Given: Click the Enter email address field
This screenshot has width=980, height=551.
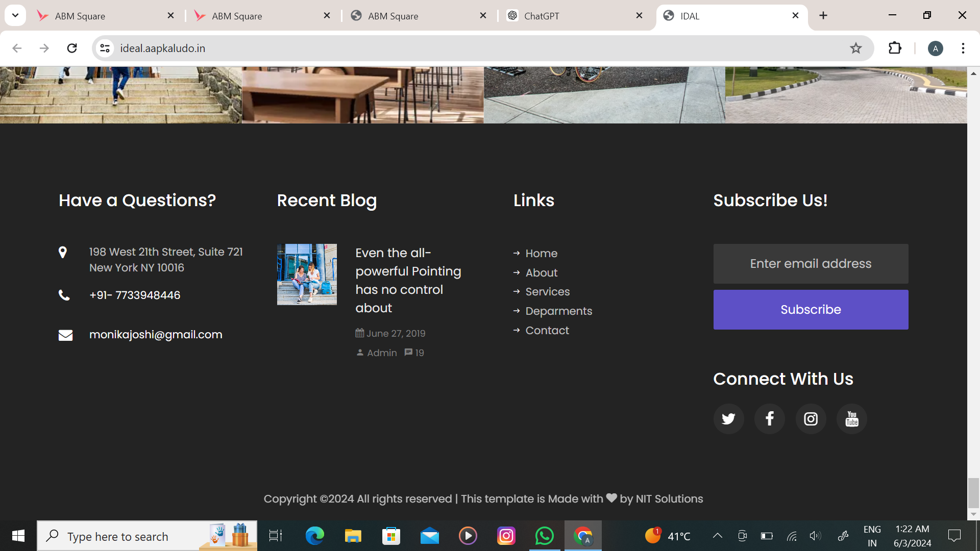Looking at the screenshot, I should click(811, 264).
